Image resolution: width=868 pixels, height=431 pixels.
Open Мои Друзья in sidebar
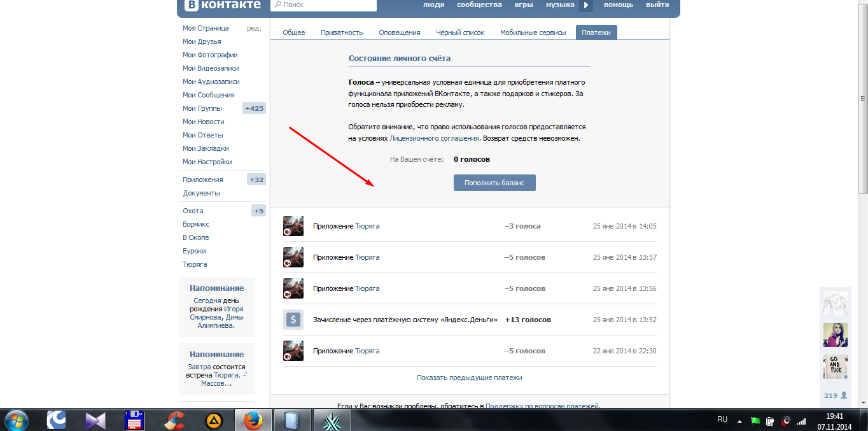click(202, 41)
